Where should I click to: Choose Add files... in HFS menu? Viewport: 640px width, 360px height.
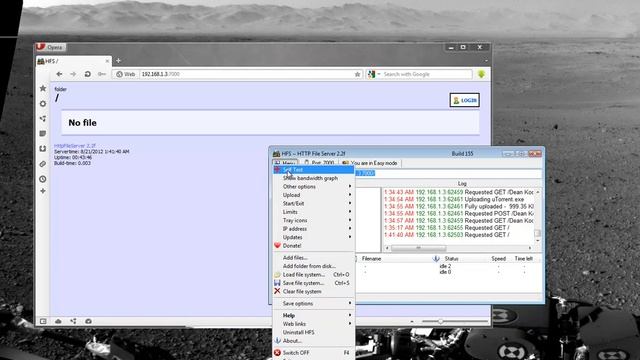click(x=313, y=258)
